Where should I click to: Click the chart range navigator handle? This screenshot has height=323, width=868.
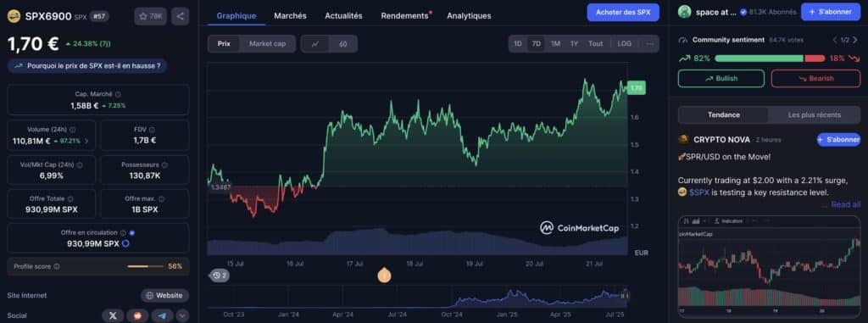(625, 296)
